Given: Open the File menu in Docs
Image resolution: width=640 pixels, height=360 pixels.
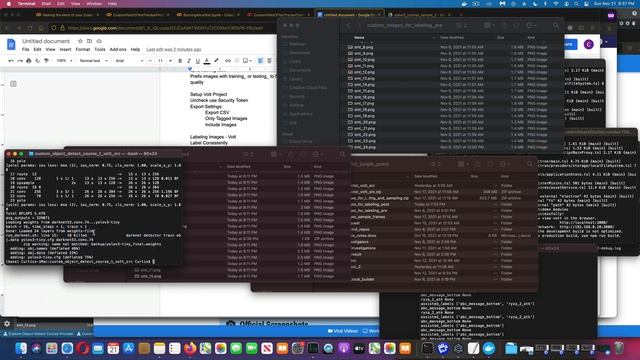Looking at the screenshot, I should 25,49.
